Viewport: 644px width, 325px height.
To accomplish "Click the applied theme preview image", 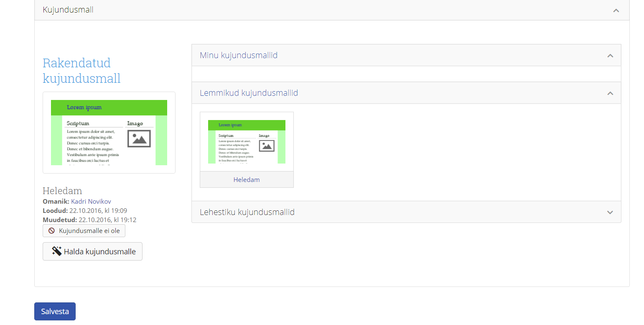I will tap(109, 133).
